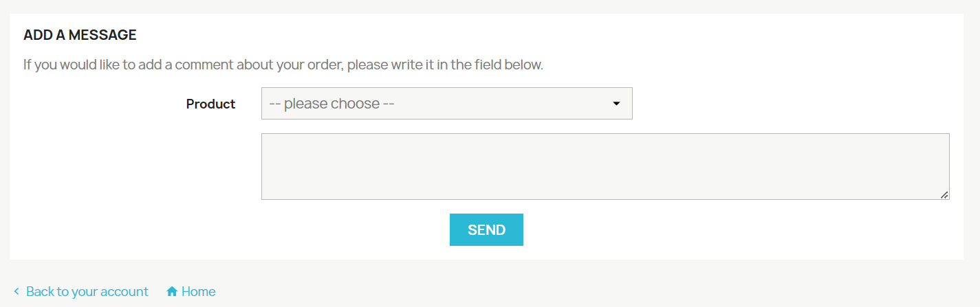Screen dimensions: 980x307
Task: Follow the Back to your account link
Action: coord(87,292)
